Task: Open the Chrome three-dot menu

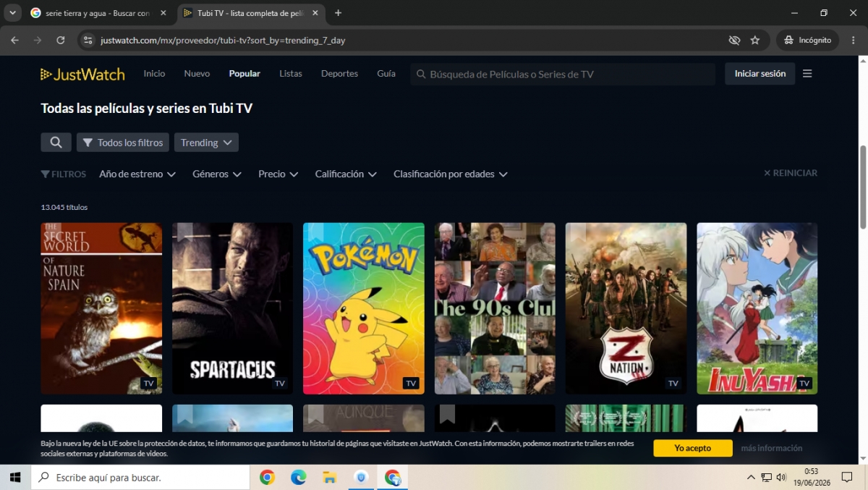Action: [852, 41]
